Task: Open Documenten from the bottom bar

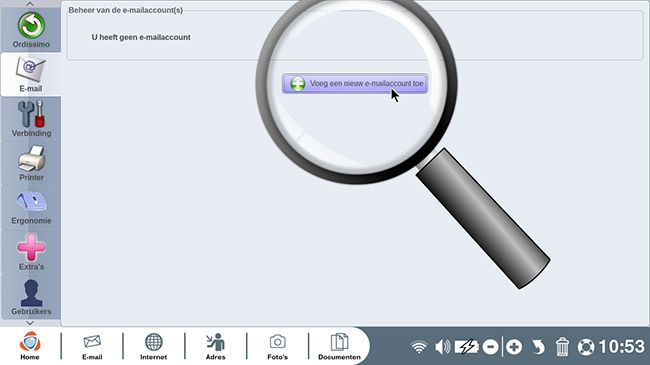Action: click(339, 346)
